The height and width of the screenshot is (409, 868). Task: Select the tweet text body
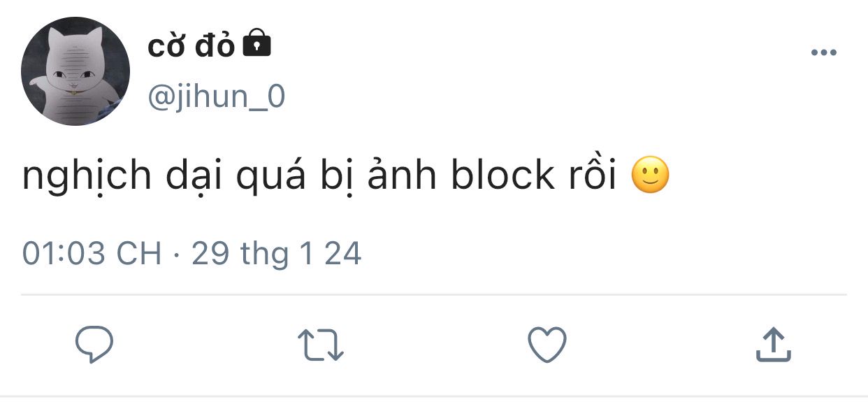tap(346, 177)
